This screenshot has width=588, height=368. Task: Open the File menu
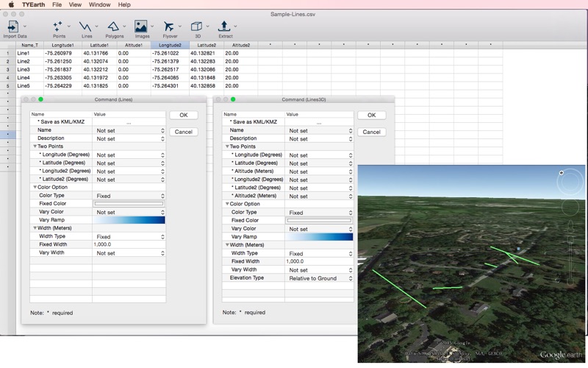57,4
